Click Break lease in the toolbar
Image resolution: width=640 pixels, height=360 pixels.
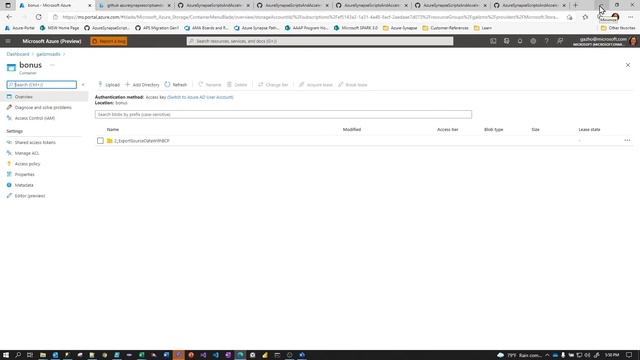(353, 84)
